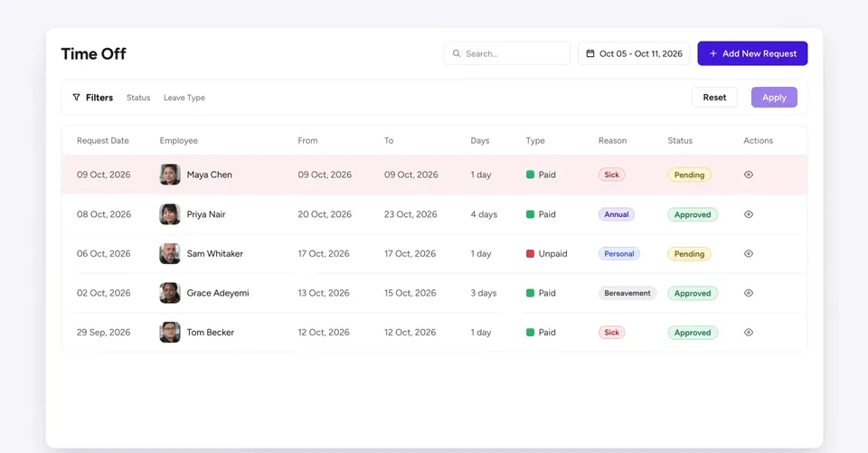The height and width of the screenshot is (453, 868).
Task: Sort by Days column header
Action: [480, 141]
